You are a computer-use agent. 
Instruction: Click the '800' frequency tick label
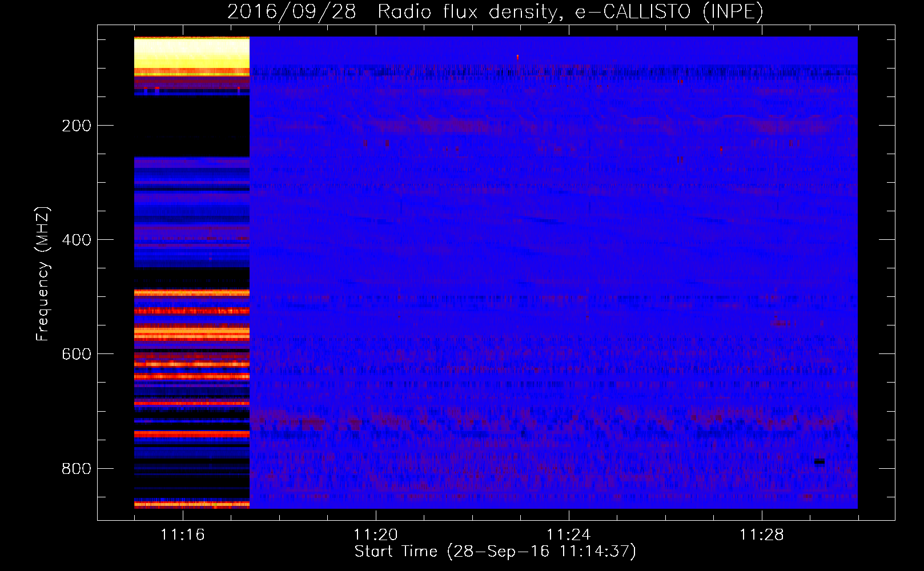(77, 469)
